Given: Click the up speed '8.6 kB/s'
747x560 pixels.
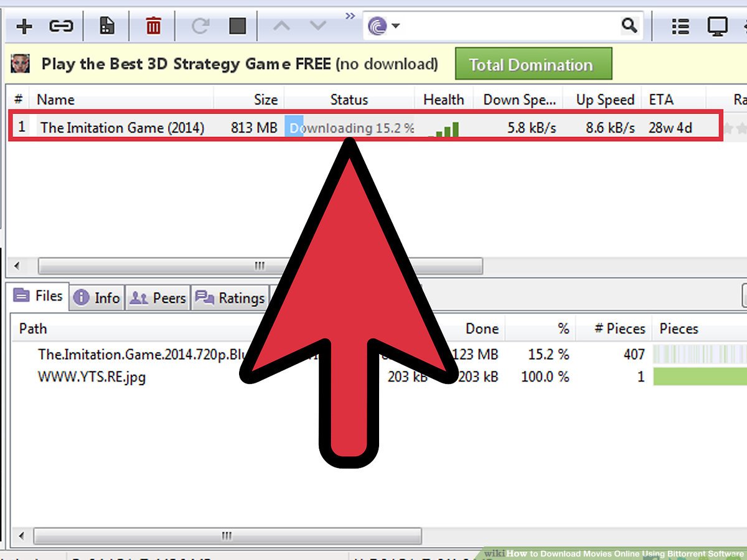Looking at the screenshot, I should pos(610,128).
